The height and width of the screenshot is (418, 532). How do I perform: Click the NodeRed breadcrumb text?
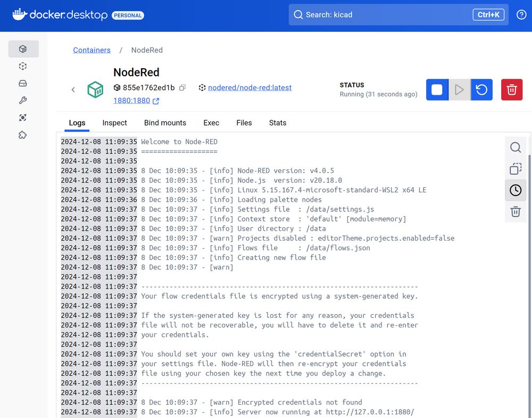(x=147, y=50)
